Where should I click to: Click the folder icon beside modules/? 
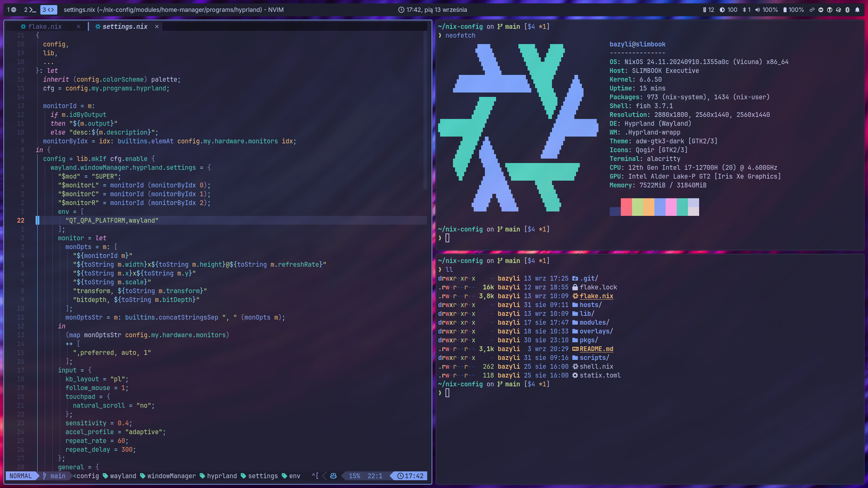click(575, 323)
